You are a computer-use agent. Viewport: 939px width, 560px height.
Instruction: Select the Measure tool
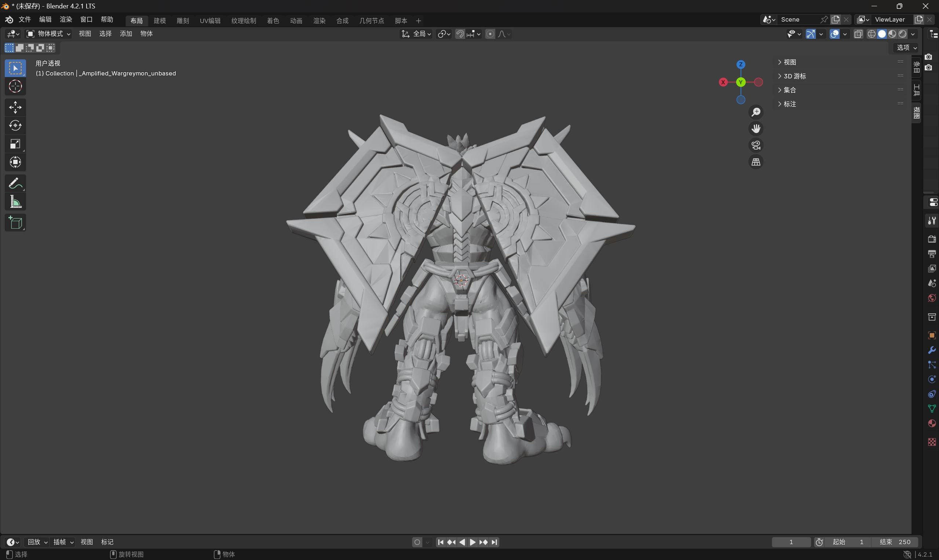(15, 202)
